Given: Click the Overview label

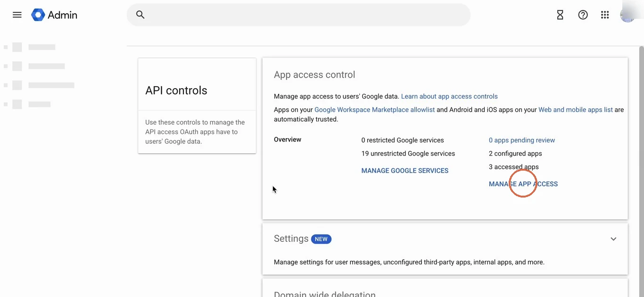Looking at the screenshot, I should [x=288, y=140].
